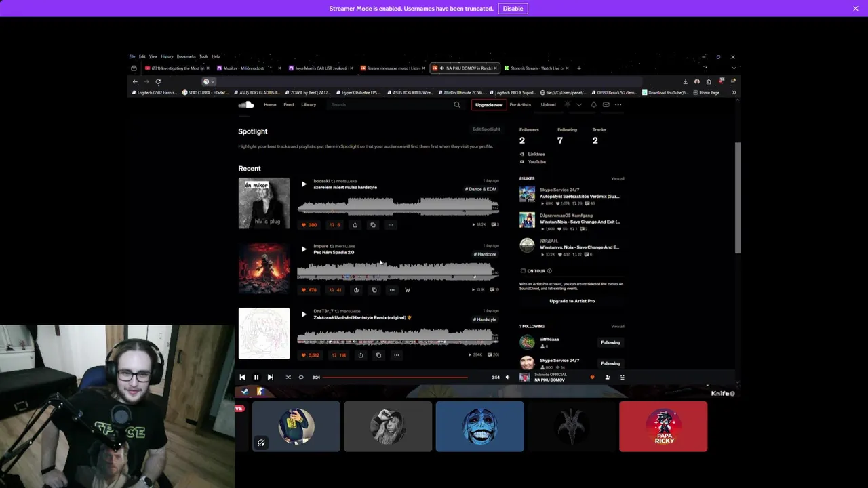This screenshot has width=868, height=488.
Task: Open the SoundCloud Library page
Action: tap(309, 105)
